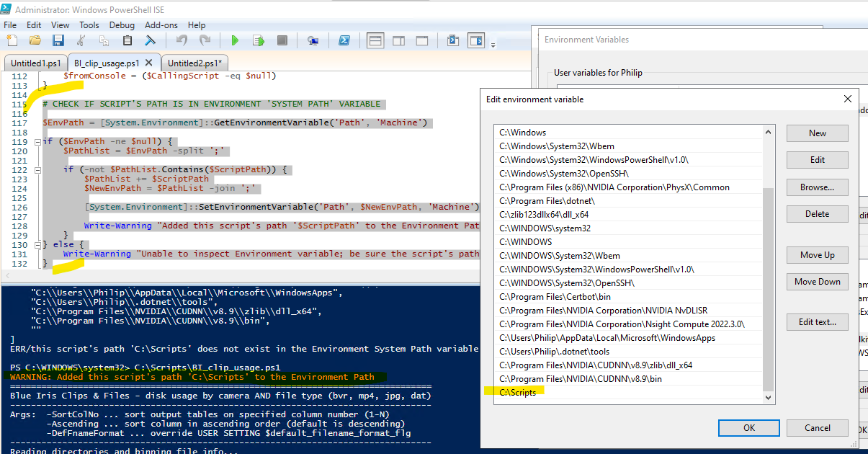Open the View menu
868x454 pixels.
[x=60, y=25]
